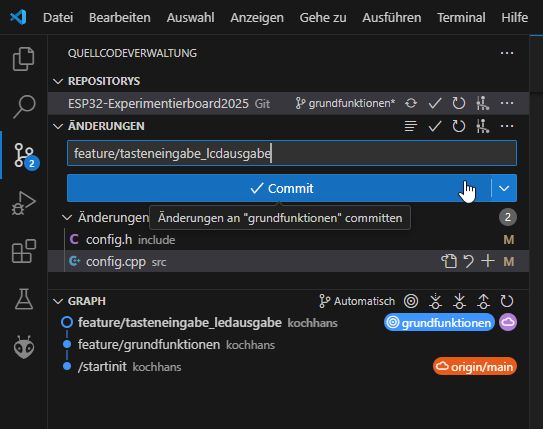Image resolution: width=543 pixels, height=429 pixels.
Task: Open the Testing flask icon
Action: 24,299
